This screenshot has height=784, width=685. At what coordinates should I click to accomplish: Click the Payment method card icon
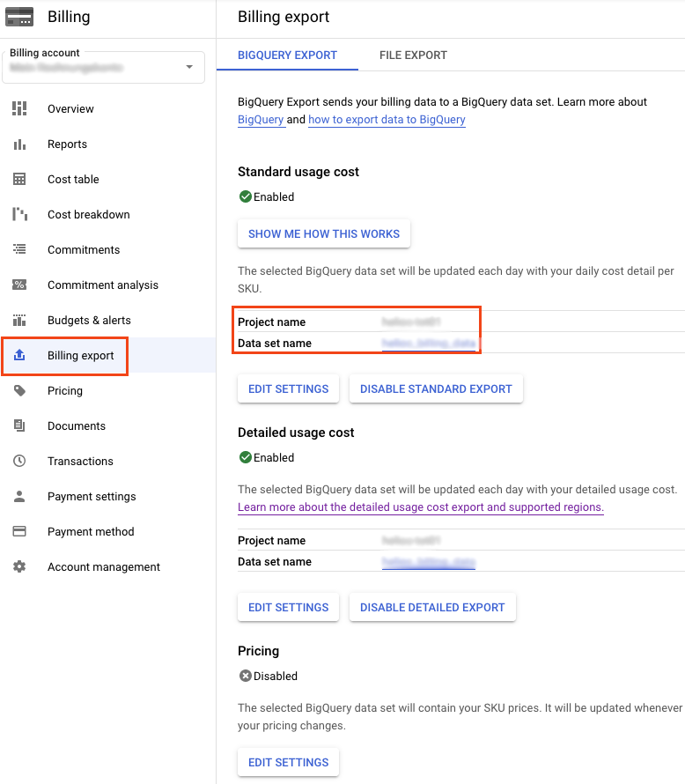pos(19,531)
